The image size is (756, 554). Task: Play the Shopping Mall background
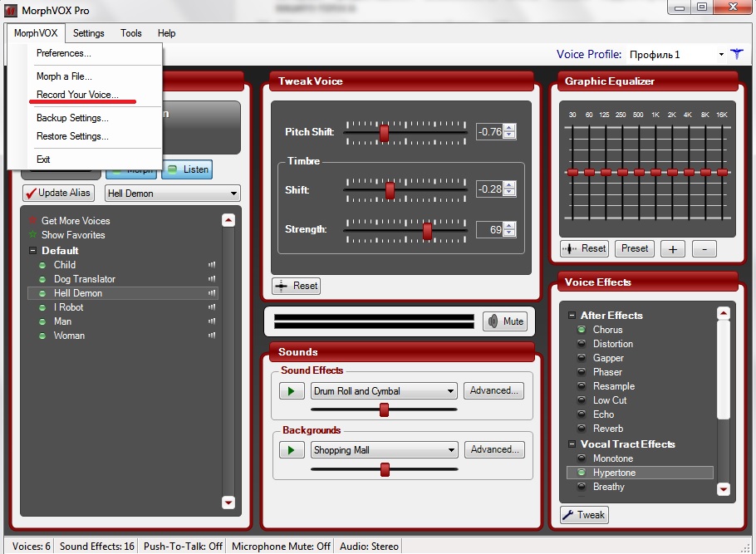pos(292,449)
